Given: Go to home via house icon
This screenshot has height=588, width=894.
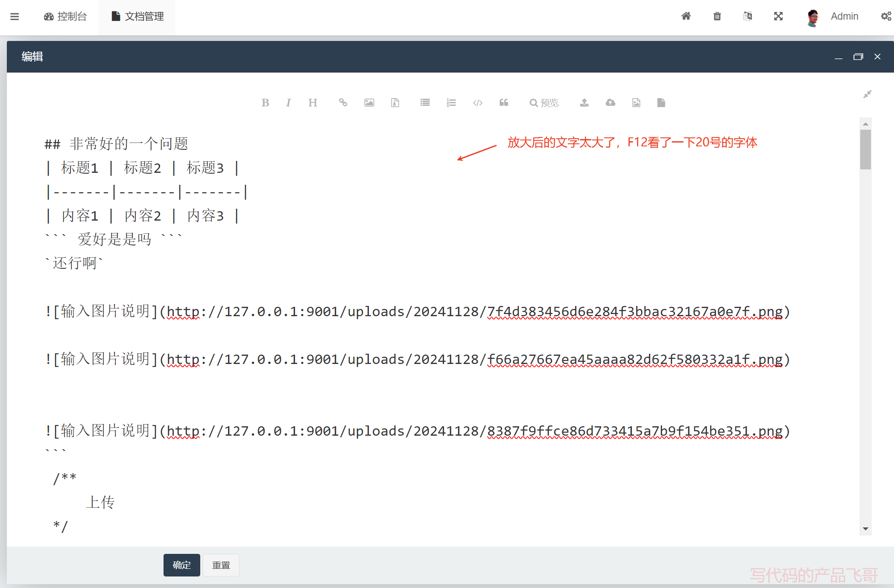Looking at the screenshot, I should [686, 16].
